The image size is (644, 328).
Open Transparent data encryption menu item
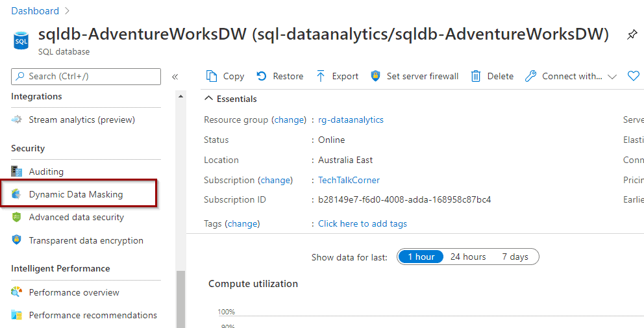coord(86,240)
